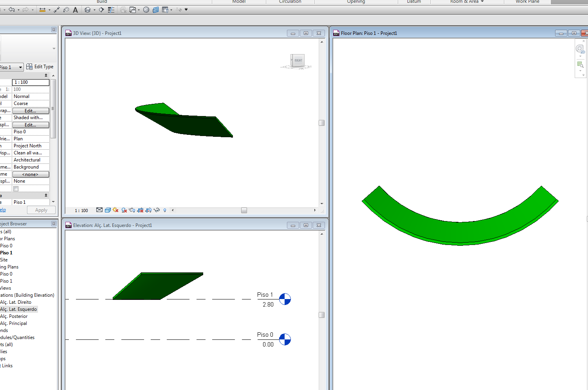Open Detail Level in 3D view control bar
The image size is (588, 390).
(99, 210)
